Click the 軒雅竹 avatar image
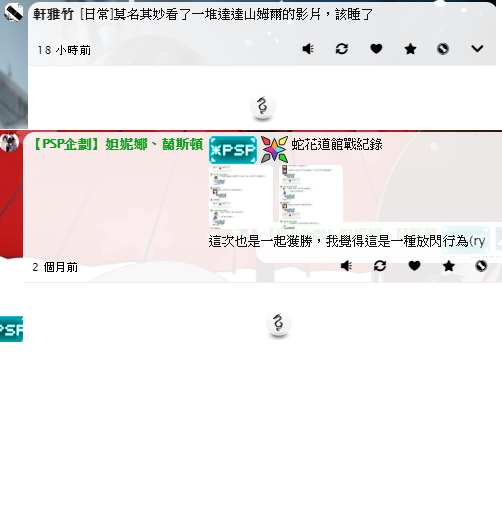 tap(14, 13)
